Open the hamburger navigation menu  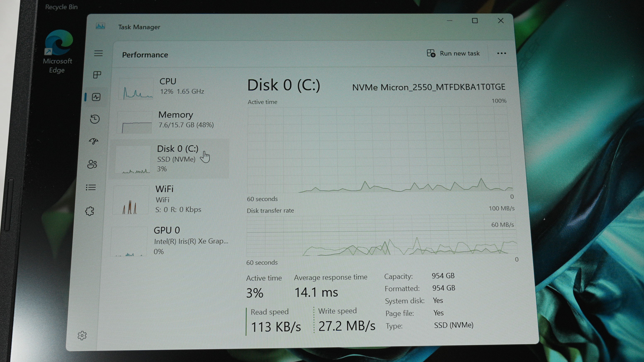(98, 53)
